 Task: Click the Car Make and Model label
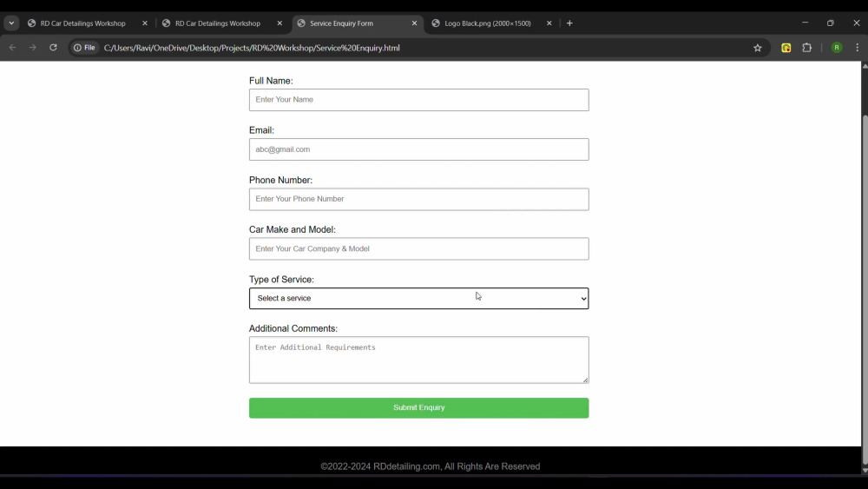tap(293, 230)
